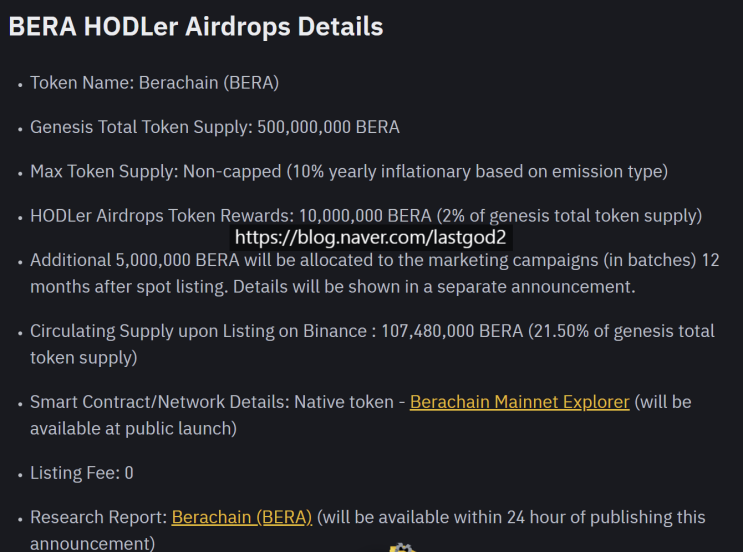Click the Research Report label text
Screen dimensions: 743x552
99,517
